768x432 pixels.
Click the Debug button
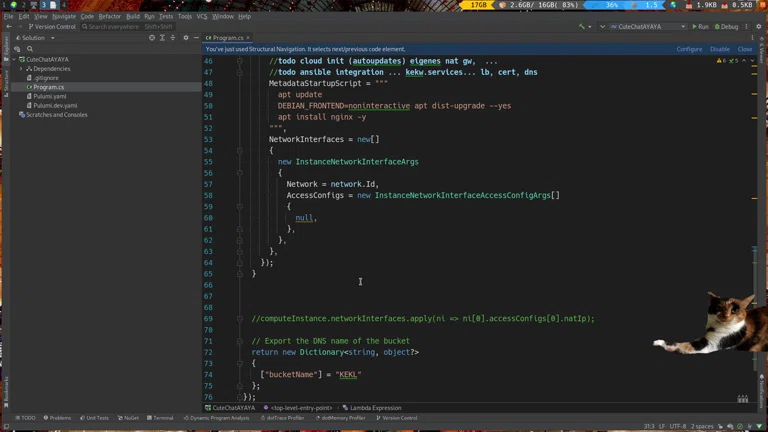tap(726, 26)
